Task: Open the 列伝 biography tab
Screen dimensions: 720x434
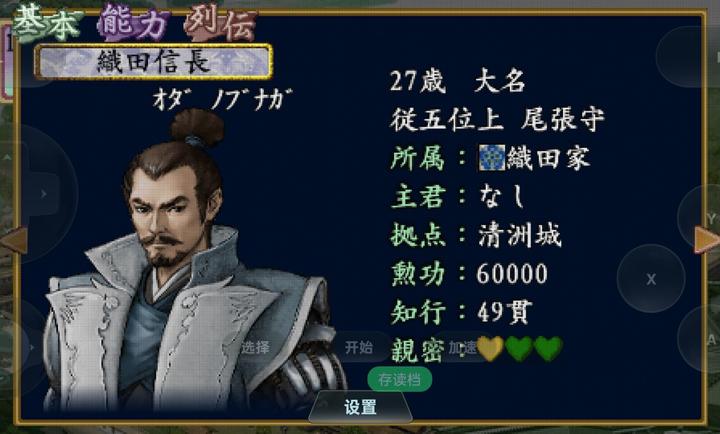Action: click(x=221, y=24)
